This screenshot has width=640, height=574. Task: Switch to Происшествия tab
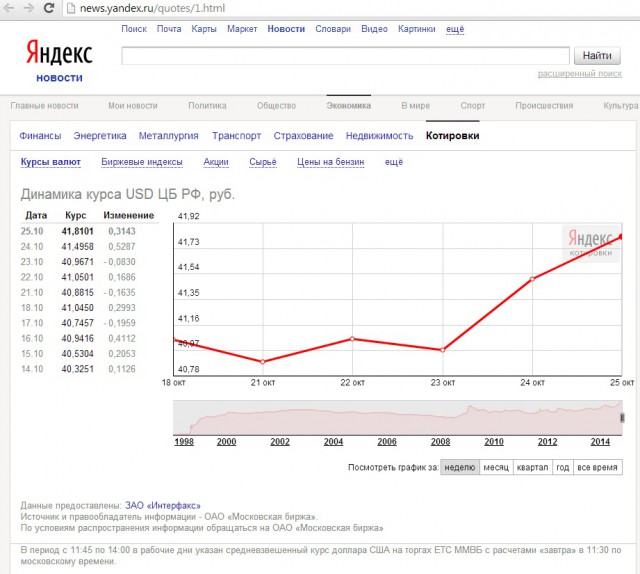coord(544,106)
